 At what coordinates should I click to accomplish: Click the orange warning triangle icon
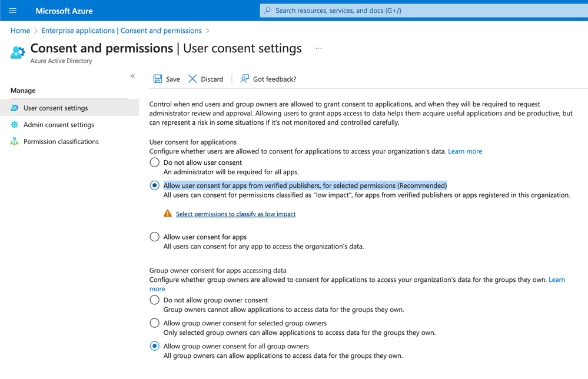click(168, 214)
